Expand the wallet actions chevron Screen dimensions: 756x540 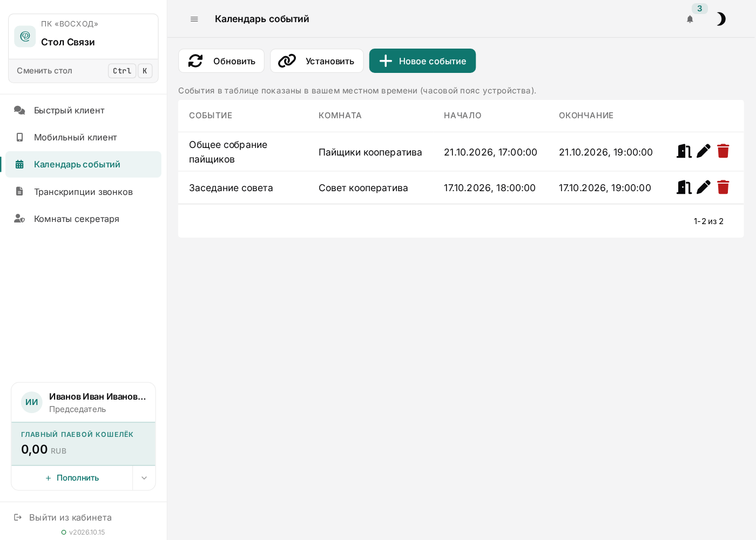click(144, 478)
